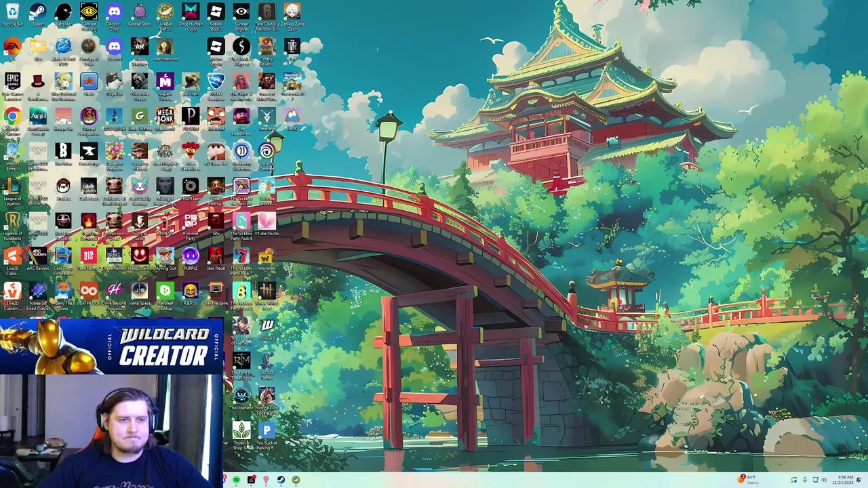Viewport: 868px width, 488px height.
Task: Open the Recycle Bin desktop icon
Action: (12, 16)
